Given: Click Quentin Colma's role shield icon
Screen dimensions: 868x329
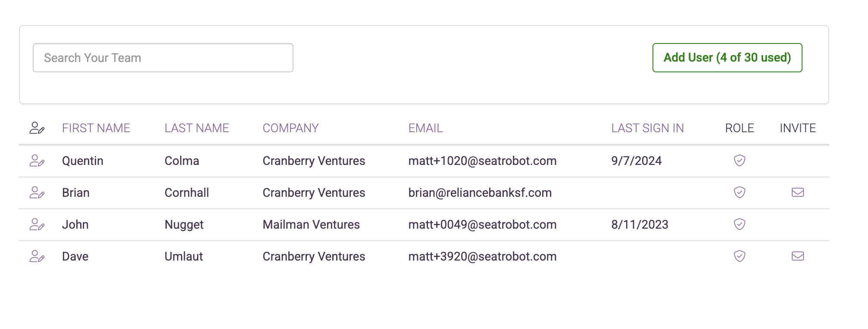Looking at the screenshot, I should coord(740,161).
